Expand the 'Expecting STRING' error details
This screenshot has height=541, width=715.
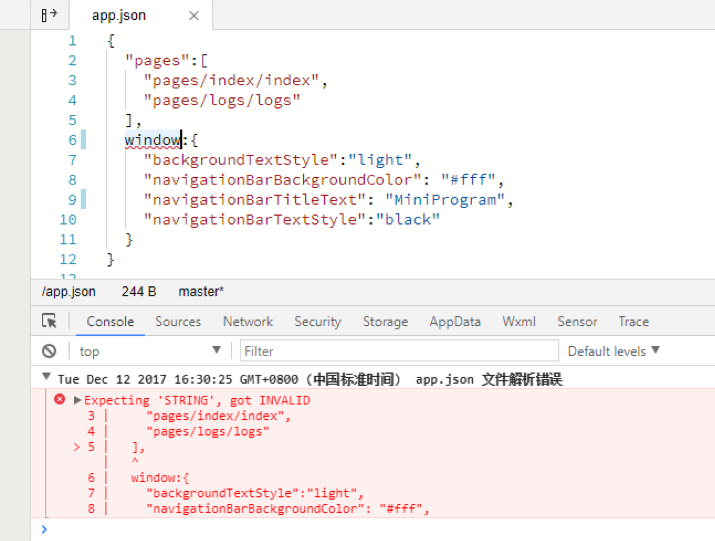click(77, 400)
